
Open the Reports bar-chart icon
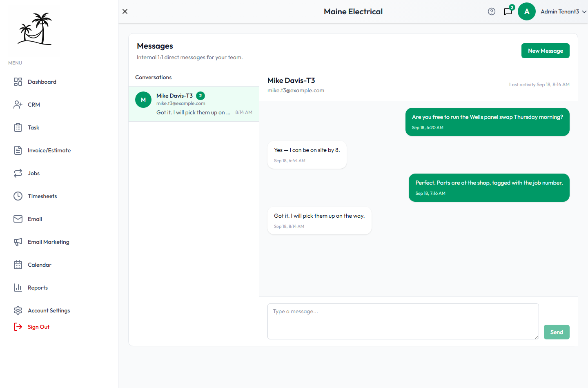18,288
